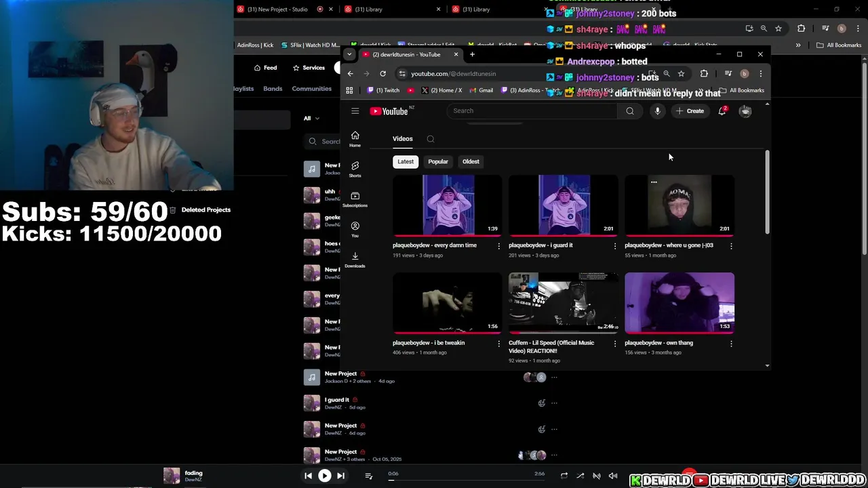Click the YouTube search magnifier button
The height and width of the screenshot is (488, 868).
(x=630, y=111)
